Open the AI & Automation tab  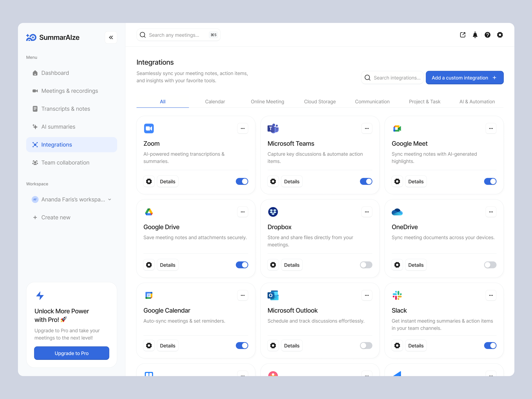[x=477, y=102]
